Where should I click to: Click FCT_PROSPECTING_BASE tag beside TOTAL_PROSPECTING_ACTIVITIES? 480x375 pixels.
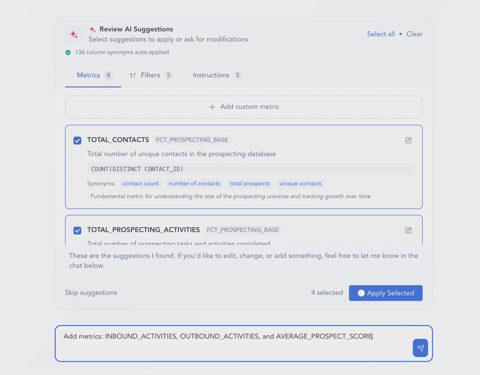pyautogui.click(x=242, y=230)
